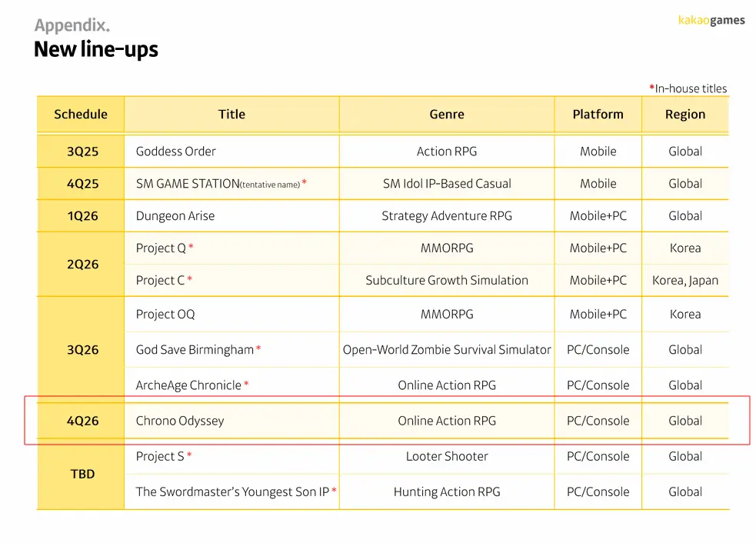Click 'The Swordmaster's Youngest Son IP' title

pos(232,492)
